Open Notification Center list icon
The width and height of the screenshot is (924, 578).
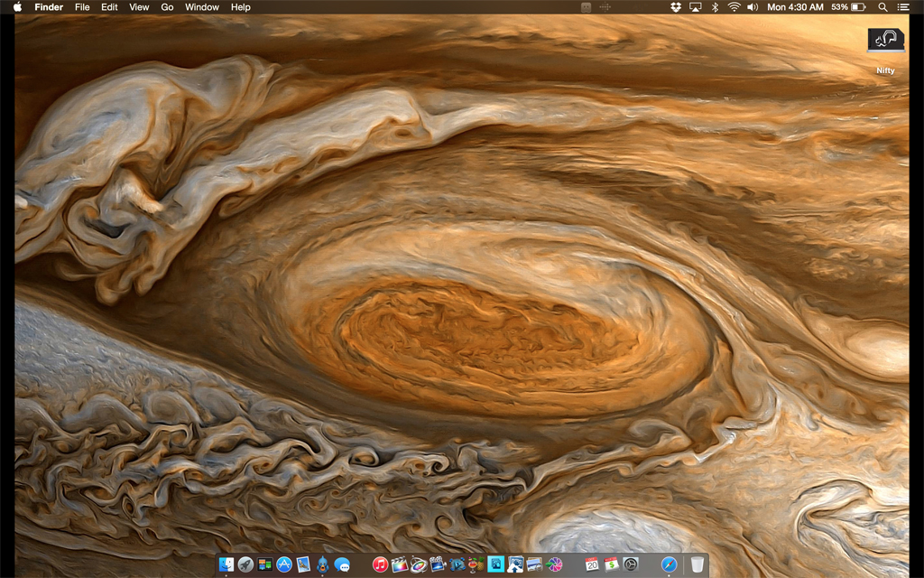click(x=902, y=7)
